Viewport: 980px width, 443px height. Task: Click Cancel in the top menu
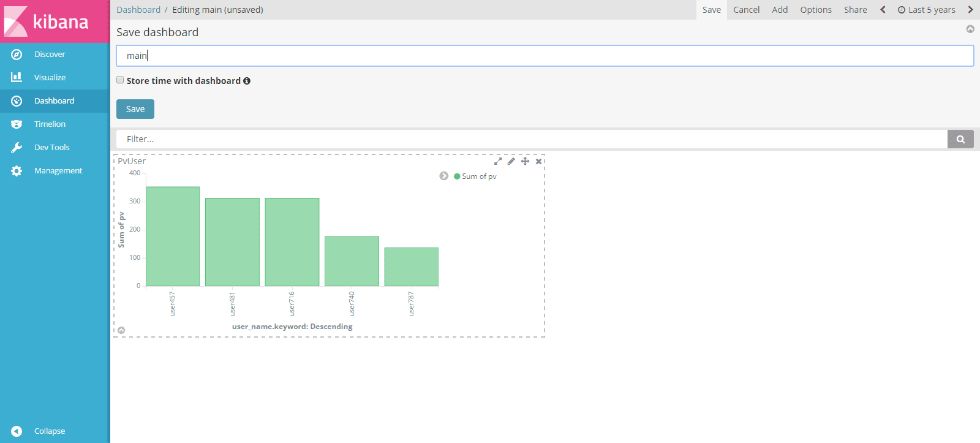click(747, 10)
